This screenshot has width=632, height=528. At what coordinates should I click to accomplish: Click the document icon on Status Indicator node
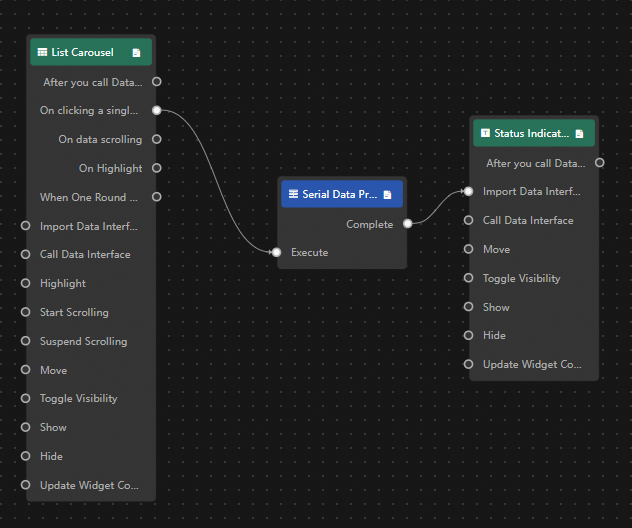(579, 133)
